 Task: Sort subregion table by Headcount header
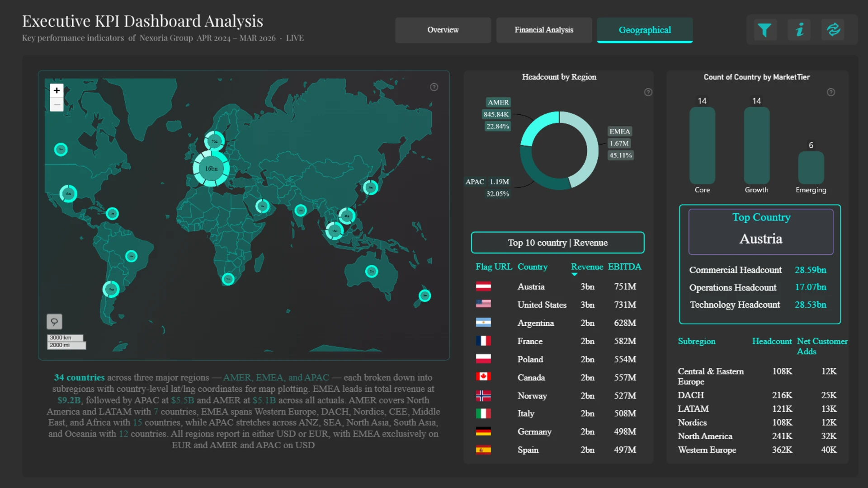[772, 342]
